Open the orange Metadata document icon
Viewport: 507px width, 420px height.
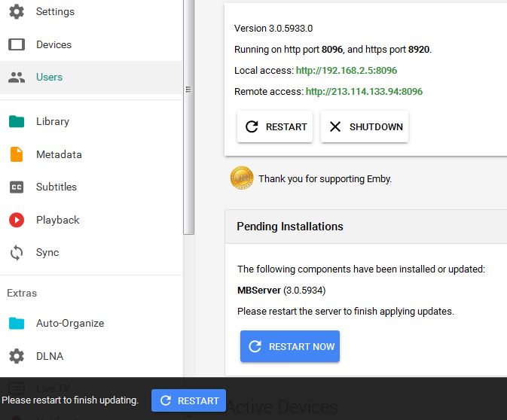(x=17, y=154)
